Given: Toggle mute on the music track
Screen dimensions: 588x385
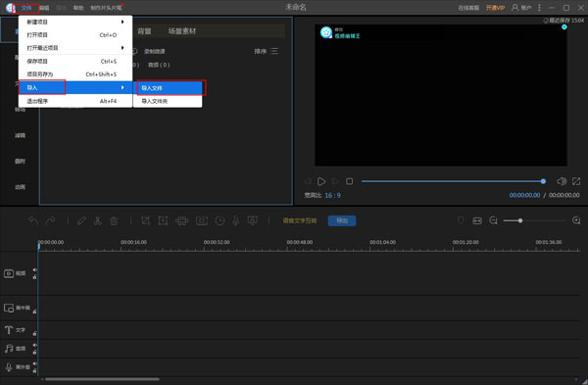Looking at the screenshot, I should pos(34,345).
